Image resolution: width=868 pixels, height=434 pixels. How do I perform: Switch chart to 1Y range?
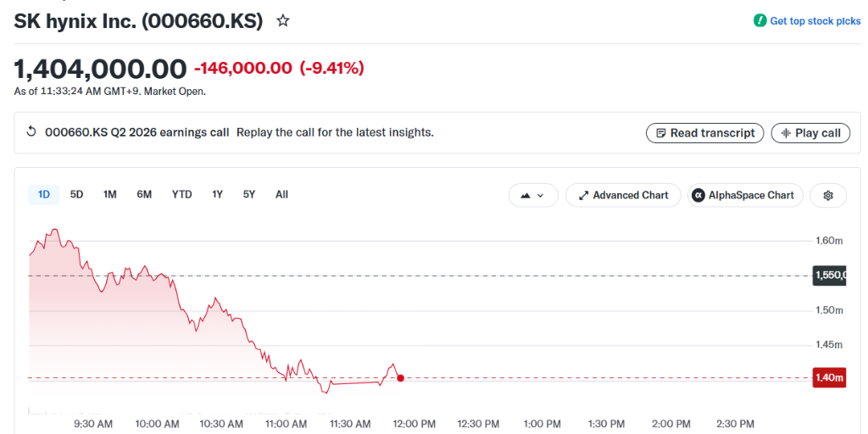coord(217,195)
